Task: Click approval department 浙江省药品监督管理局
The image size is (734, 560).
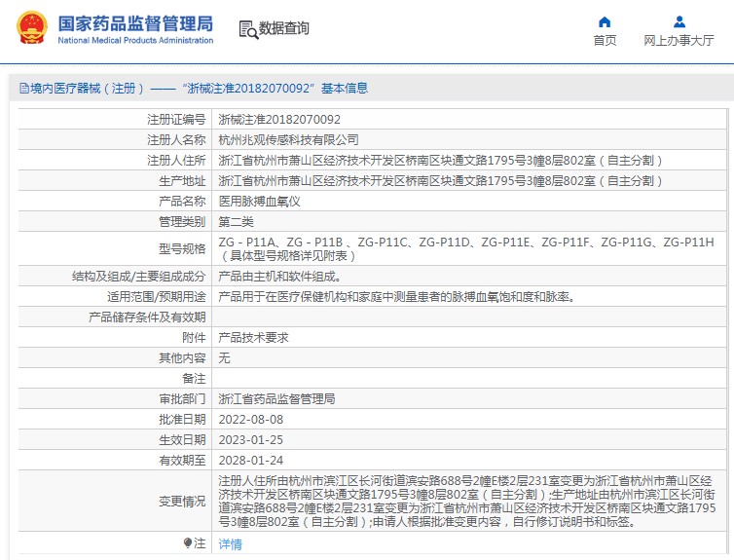Action: [x=276, y=399]
